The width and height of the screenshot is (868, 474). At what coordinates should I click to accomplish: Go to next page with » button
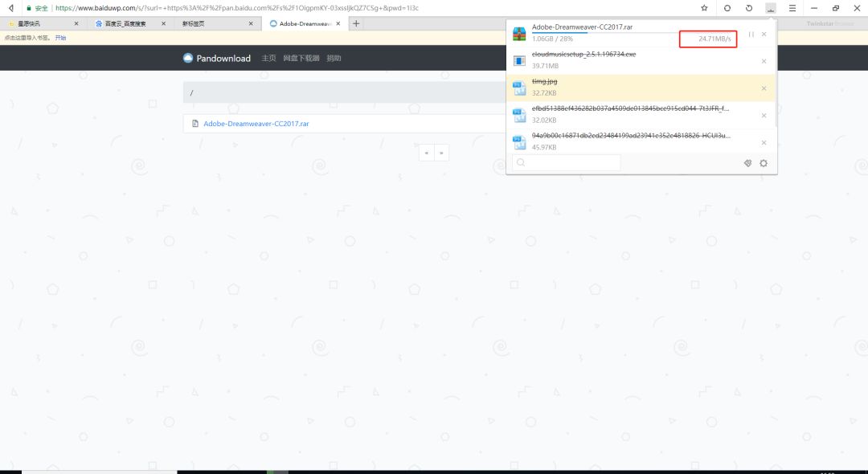[x=441, y=153]
